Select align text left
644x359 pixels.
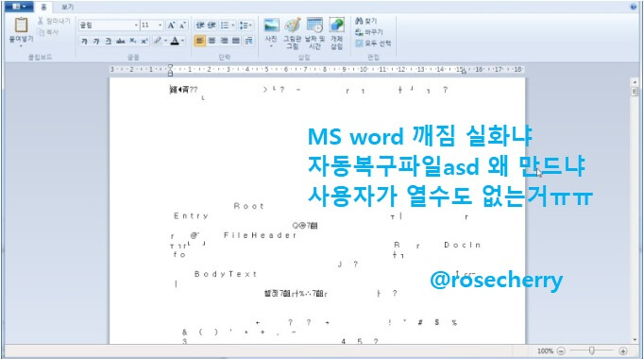tap(199, 41)
